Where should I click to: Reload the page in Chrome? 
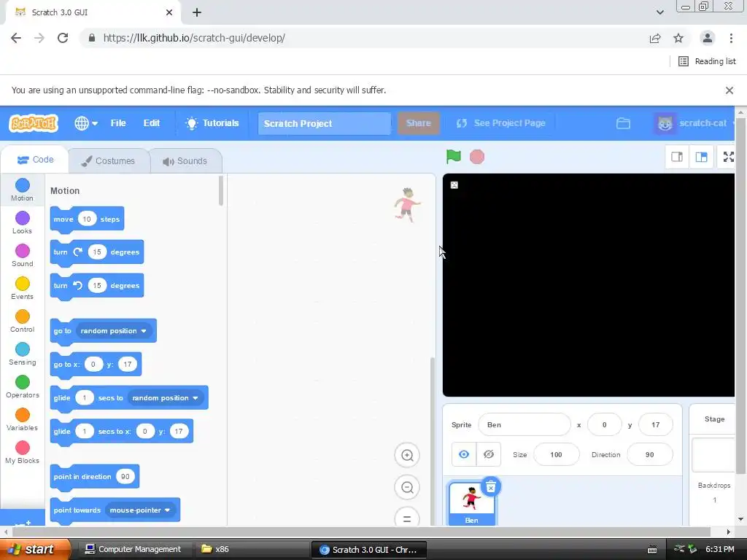tap(63, 38)
